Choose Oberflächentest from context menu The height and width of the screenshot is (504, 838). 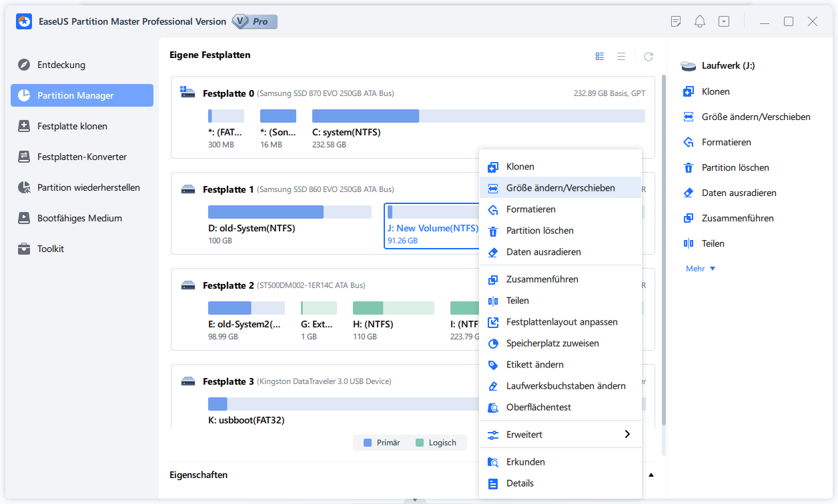[x=560, y=407]
